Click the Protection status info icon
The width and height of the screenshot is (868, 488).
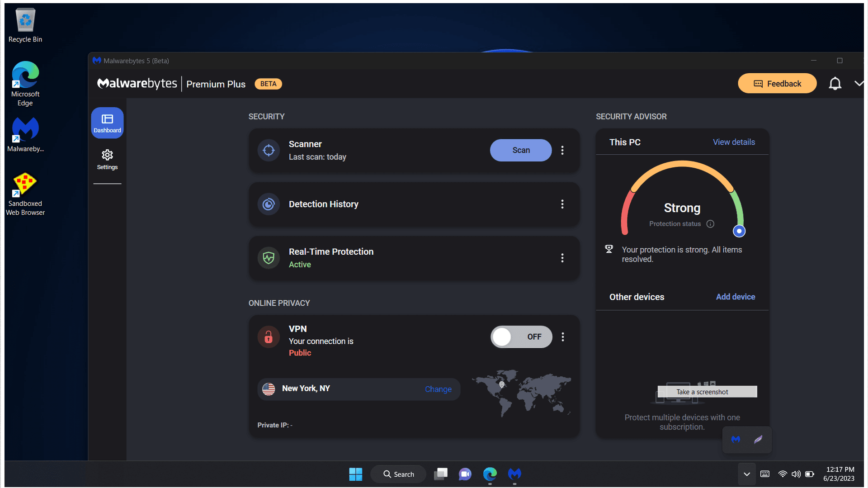coord(710,224)
